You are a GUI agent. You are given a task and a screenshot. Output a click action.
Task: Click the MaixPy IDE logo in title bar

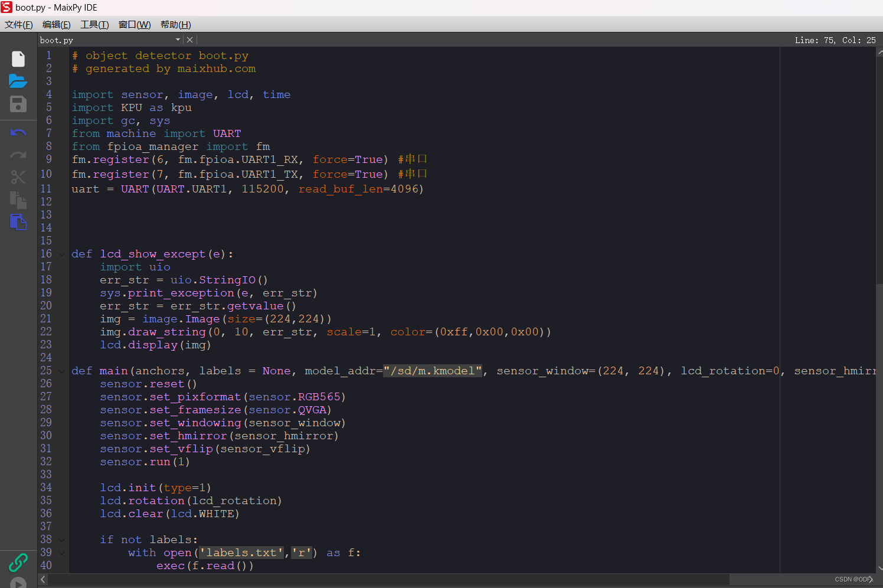pyautogui.click(x=6, y=7)
